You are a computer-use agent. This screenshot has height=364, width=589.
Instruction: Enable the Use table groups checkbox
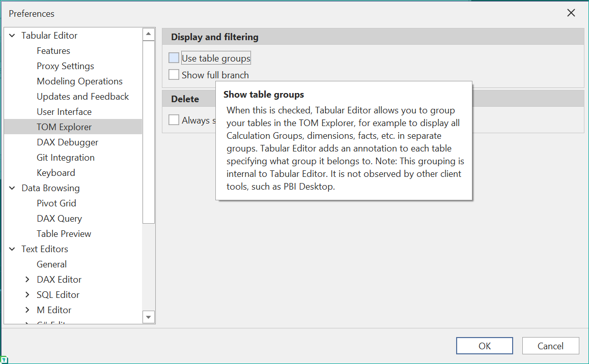[174, 57]
